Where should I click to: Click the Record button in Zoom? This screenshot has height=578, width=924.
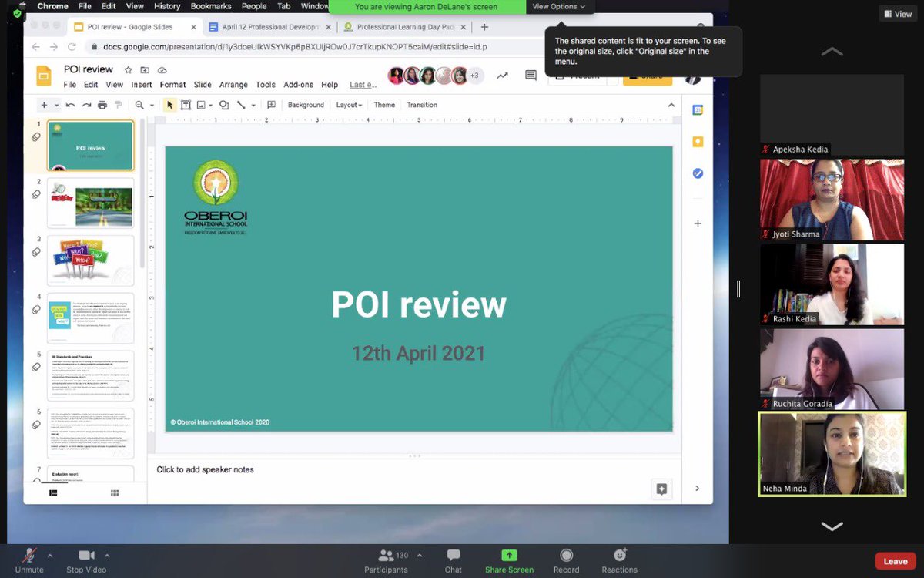pos(566,560)
